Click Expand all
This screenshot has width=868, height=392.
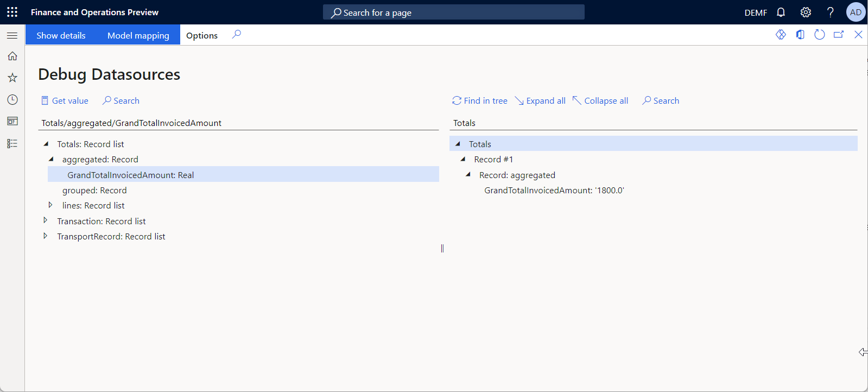[x=540, y=100]
